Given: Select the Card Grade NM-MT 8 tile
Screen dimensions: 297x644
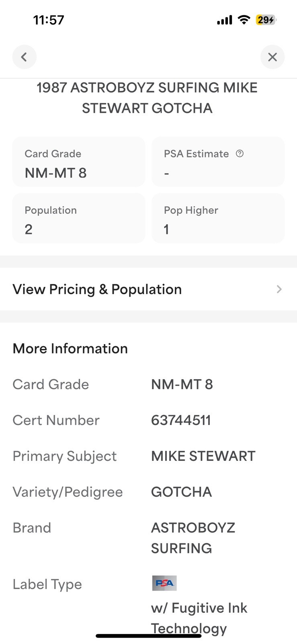Looking at the screenshot, I should coord(79,161).
